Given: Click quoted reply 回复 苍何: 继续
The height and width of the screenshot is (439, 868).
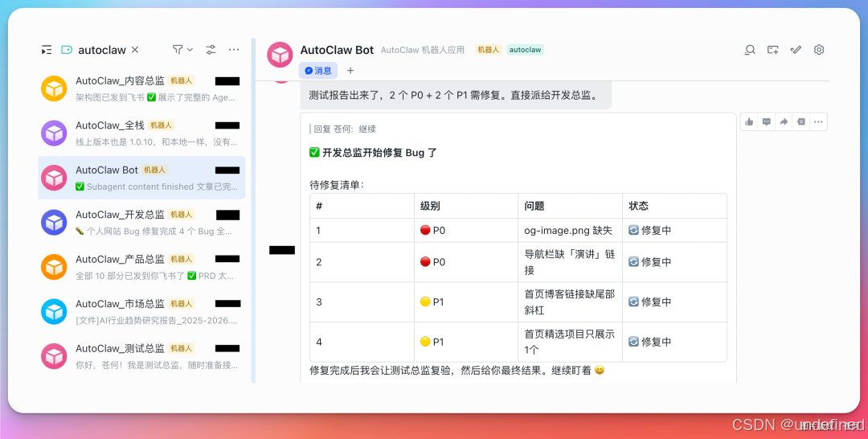Looking at the screenshot, I should pyautogui.click(x=343, y=129).
